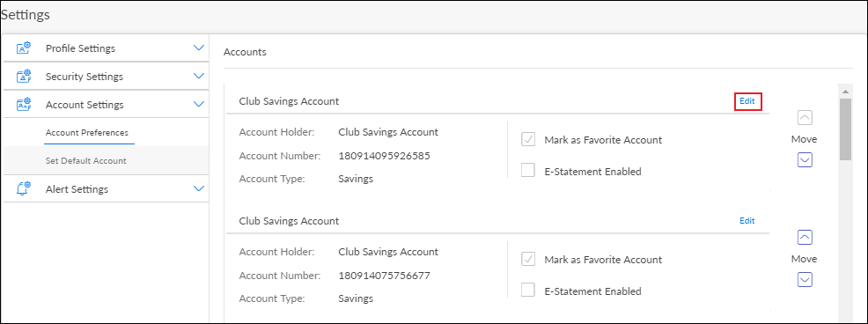
Task: Expand the Security Settings chevron
Action: [199, 76]
